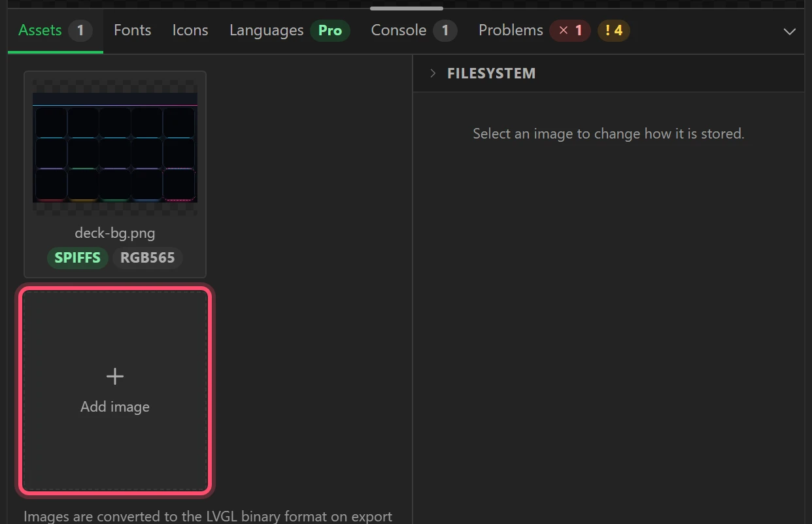Switch to the Assets tab
This screenshot has height=524, width=812.
(55, 31)
